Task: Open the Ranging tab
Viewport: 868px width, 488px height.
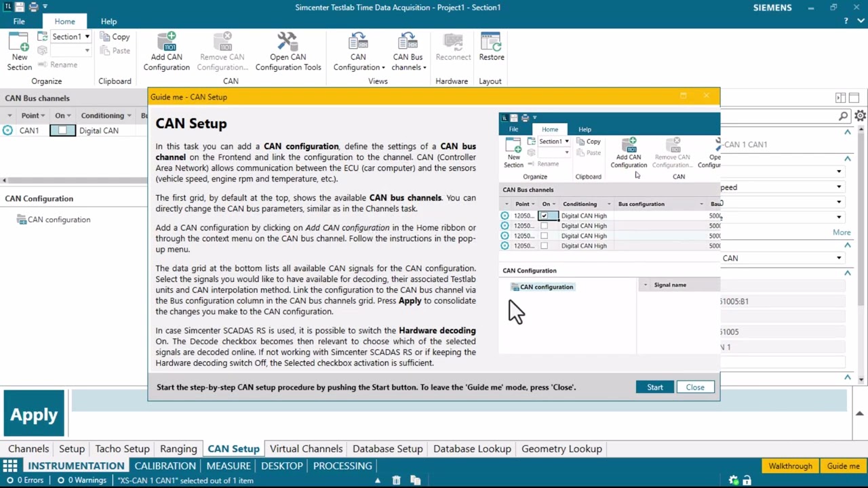Action: [178, 449]
